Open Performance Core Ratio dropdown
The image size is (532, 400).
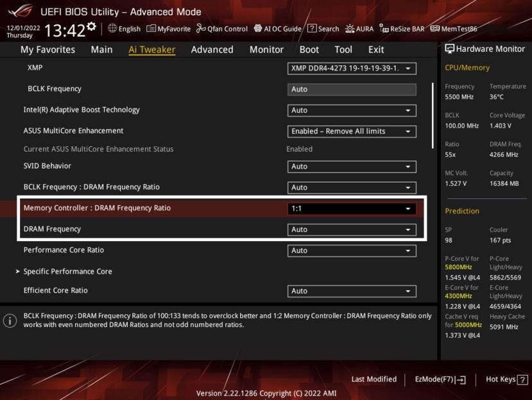coord(352,251)
